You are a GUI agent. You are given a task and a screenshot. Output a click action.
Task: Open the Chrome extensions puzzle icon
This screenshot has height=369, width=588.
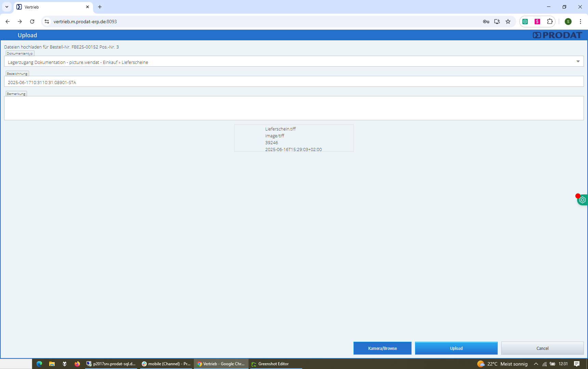pos(550,22)
